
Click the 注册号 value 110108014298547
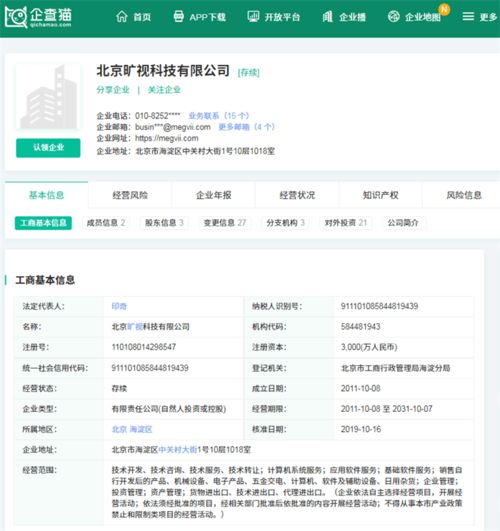tap(144, 347)
